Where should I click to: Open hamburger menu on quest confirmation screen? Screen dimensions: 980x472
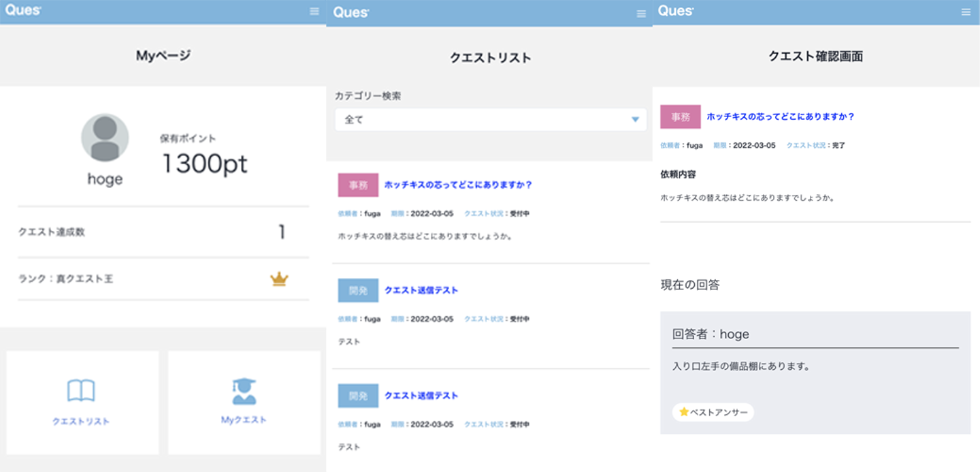966,12
